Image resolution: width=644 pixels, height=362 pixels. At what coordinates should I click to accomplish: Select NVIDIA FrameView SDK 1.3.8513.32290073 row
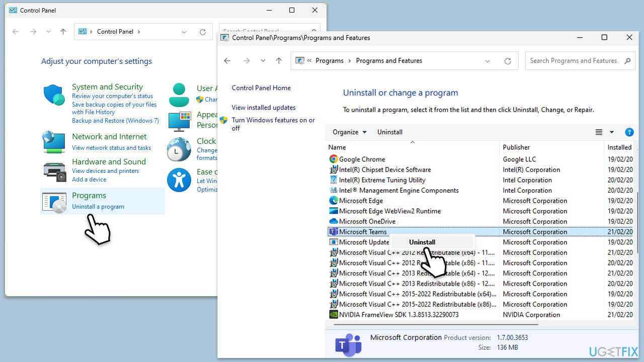pos(480,315)
